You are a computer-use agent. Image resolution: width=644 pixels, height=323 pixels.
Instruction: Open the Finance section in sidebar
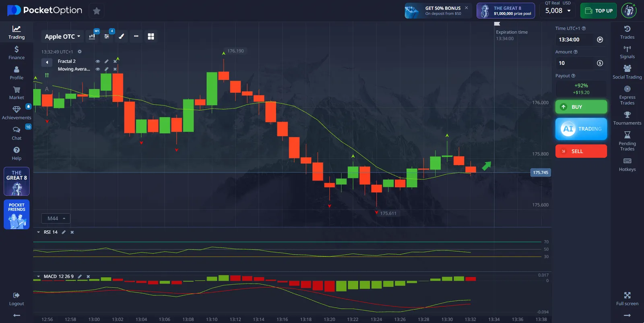tap(17, 52)
